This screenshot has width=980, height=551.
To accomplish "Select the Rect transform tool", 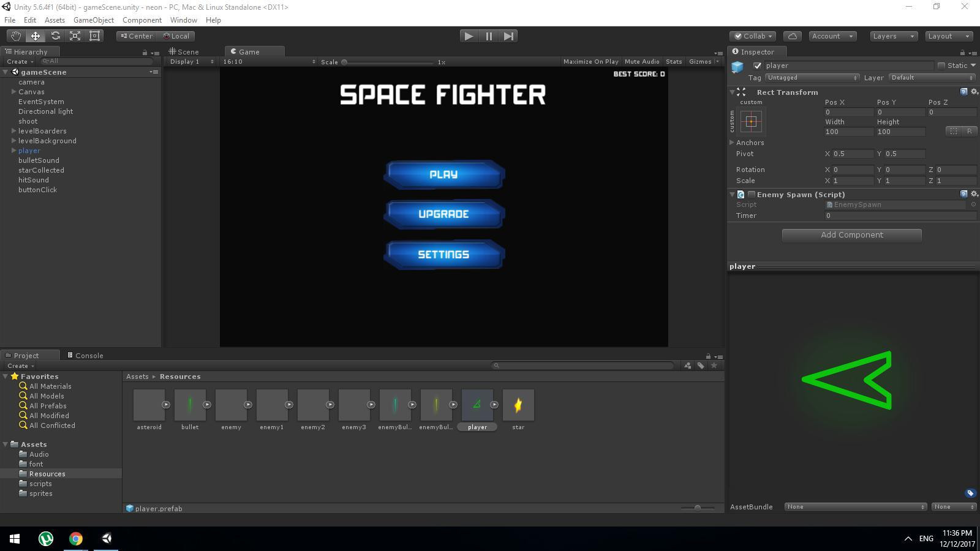I will [94, 36].
